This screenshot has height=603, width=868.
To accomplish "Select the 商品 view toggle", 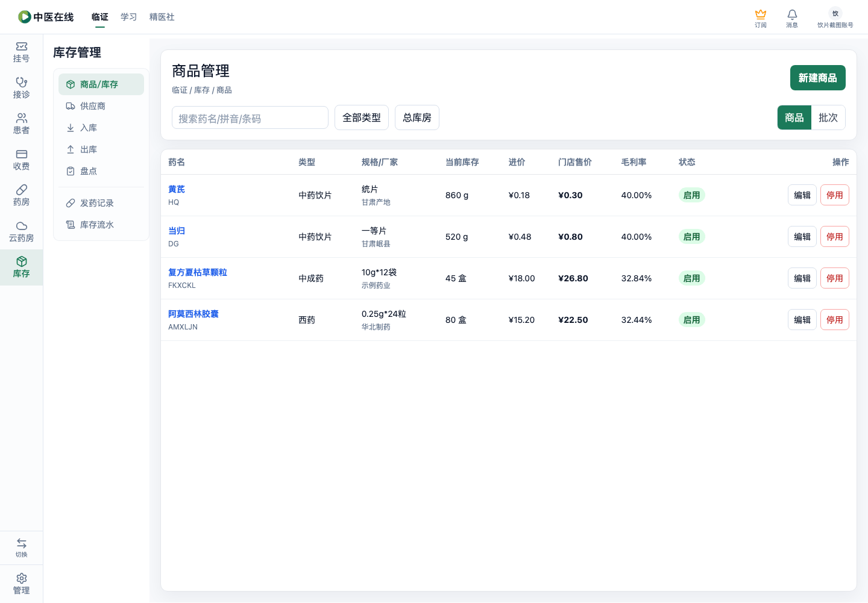I will tap(794, 117).
